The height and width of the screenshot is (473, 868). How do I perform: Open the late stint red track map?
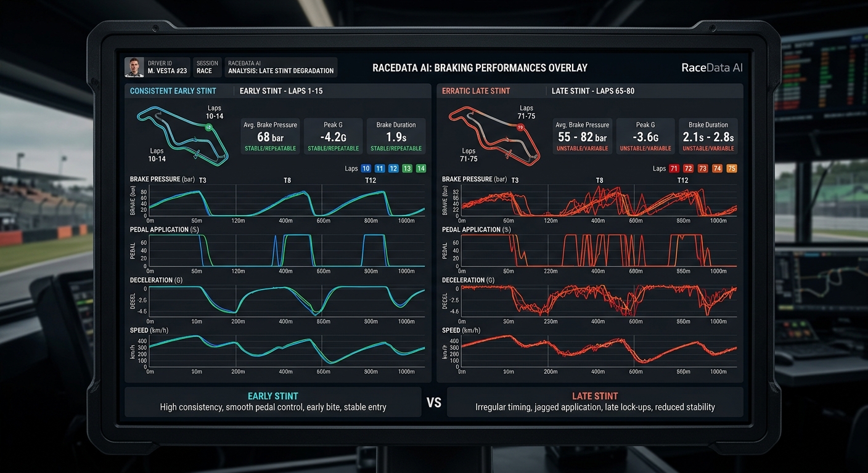coord(494,135)
